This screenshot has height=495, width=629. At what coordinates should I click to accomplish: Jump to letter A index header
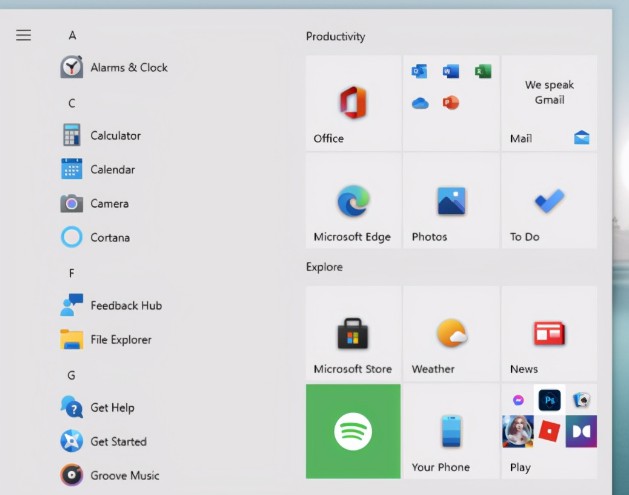[x=72, y=35]
